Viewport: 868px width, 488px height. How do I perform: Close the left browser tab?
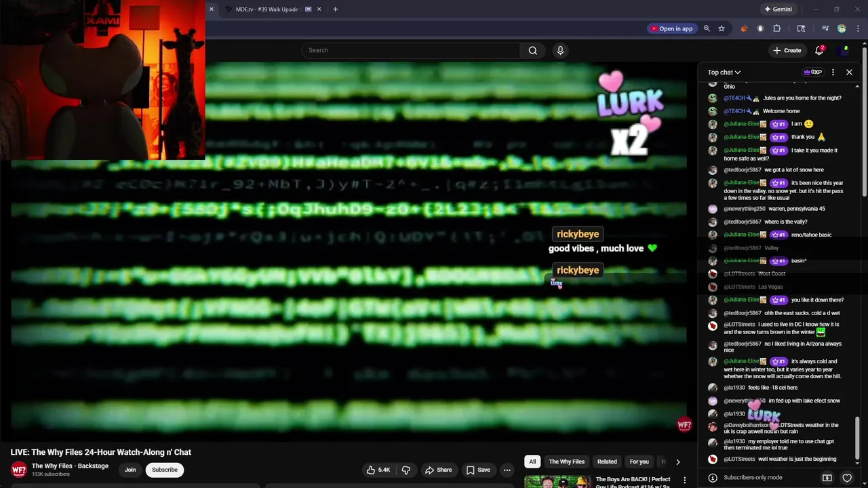pos(211,9)
